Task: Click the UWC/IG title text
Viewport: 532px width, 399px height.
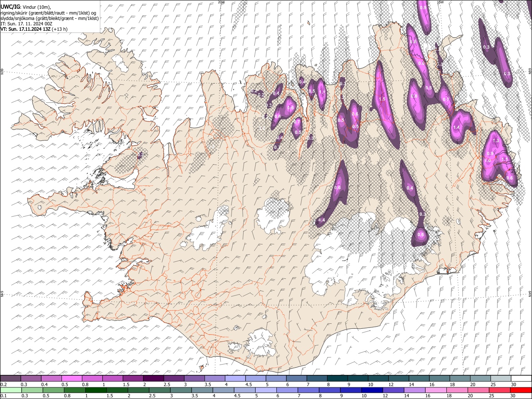Action: point(10,7)
